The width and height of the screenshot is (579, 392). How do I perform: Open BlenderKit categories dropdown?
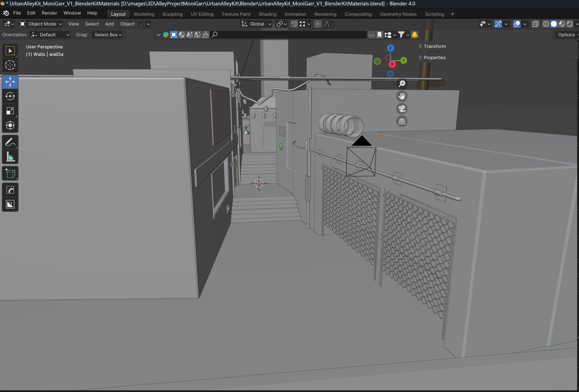coord(390,35)
